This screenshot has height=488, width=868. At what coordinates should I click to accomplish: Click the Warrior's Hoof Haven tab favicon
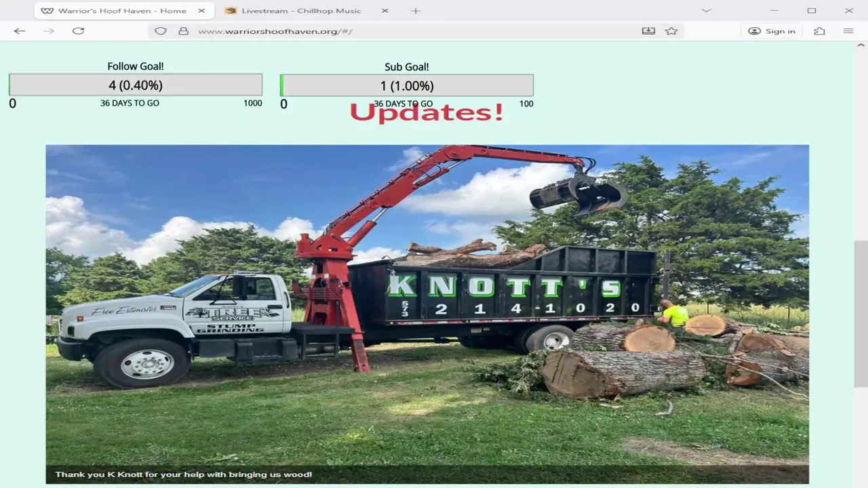pos(47,11)
